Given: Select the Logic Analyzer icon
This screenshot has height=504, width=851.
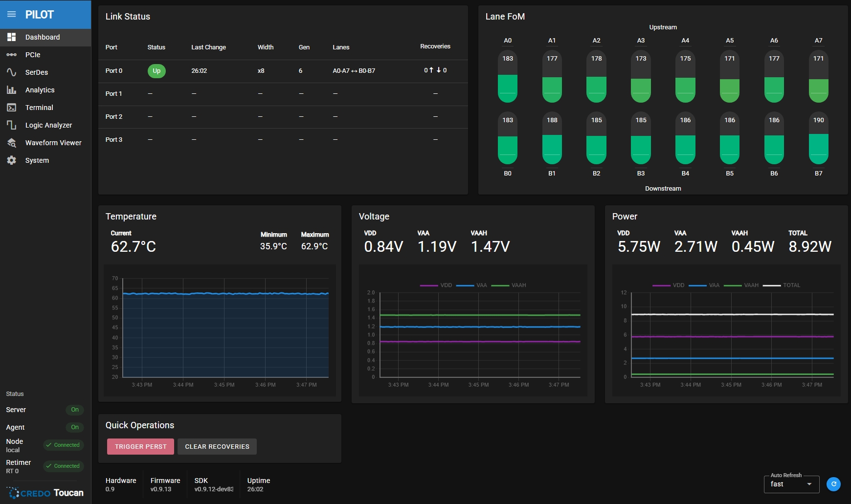Looking at the screenshot, I should [x=12, y=125].
